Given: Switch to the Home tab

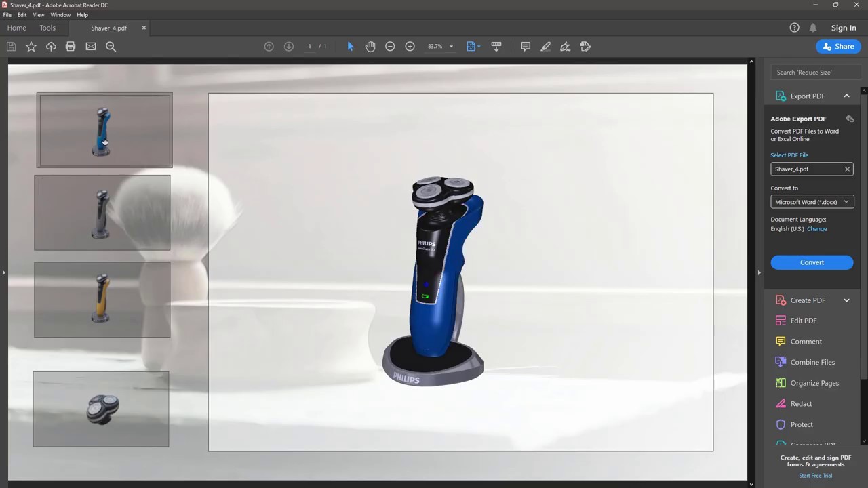Looking at the screenshot, I should tap(16, 28).
